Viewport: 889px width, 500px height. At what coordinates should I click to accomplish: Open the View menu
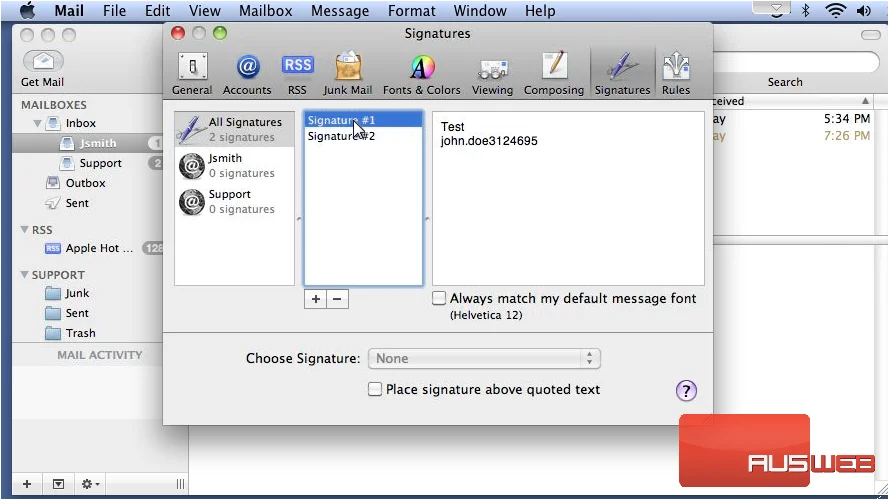pyautogui.click(x=205, y=11)
